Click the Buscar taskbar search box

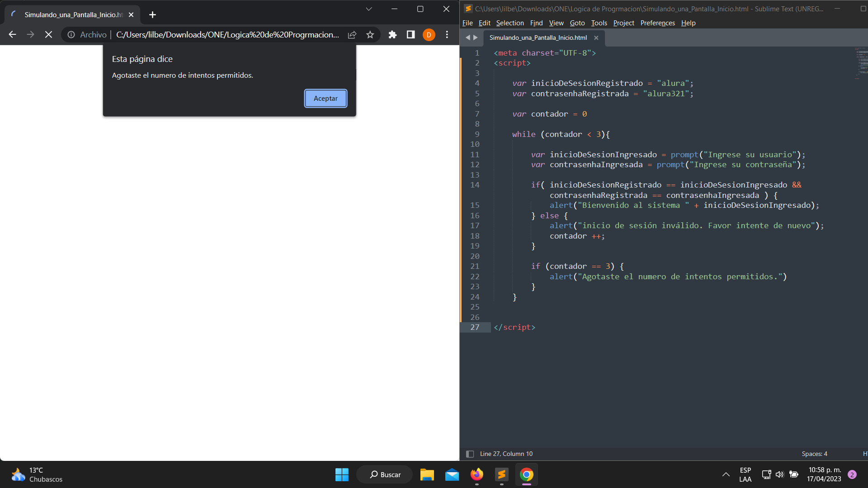[x=385, y=474]
